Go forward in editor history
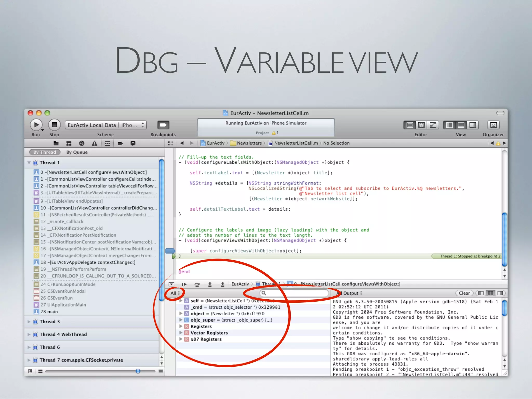532x399 pixels. (192, 143)
